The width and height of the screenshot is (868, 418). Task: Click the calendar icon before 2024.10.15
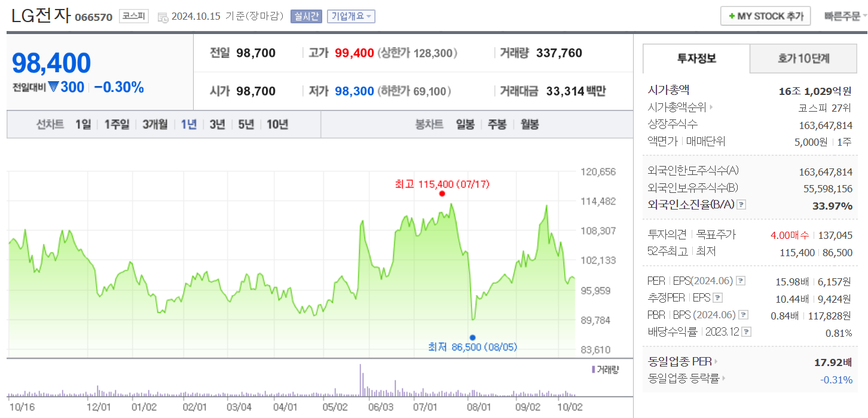pyautogui.click(x=163, y=17)
